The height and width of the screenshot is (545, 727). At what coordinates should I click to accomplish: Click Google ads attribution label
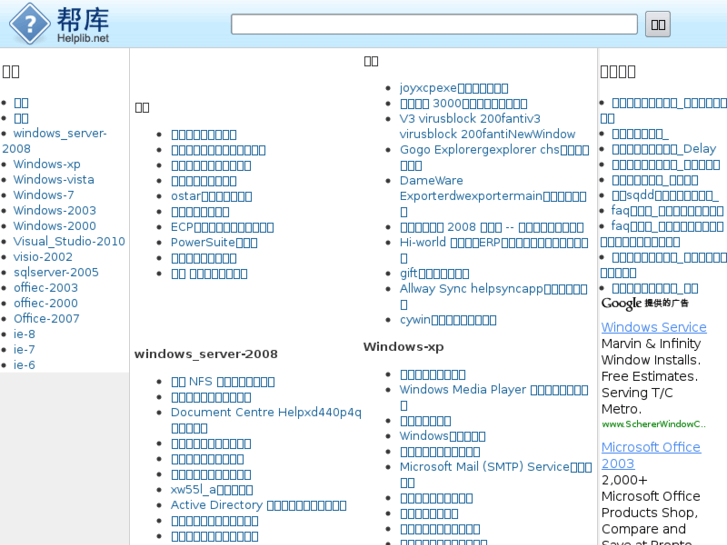[x=645, y=303]
